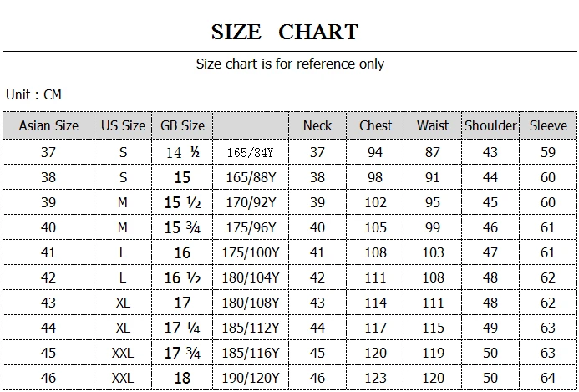Image resolution: width=579 pixels, height=392 pixels.
Task: Select the Asian Size column header
Action: pos(48,125)
